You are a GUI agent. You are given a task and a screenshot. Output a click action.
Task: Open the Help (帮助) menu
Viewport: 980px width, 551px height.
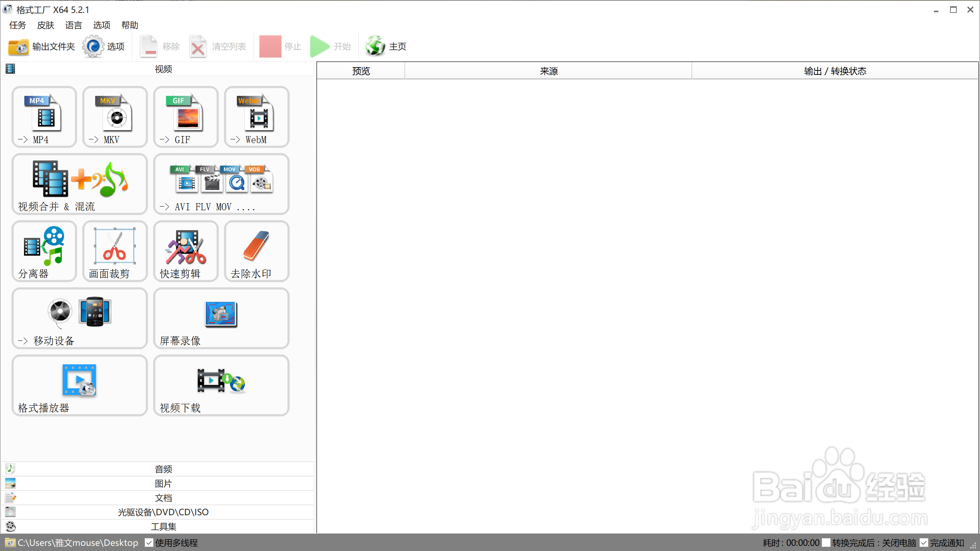tap(130, 25)
